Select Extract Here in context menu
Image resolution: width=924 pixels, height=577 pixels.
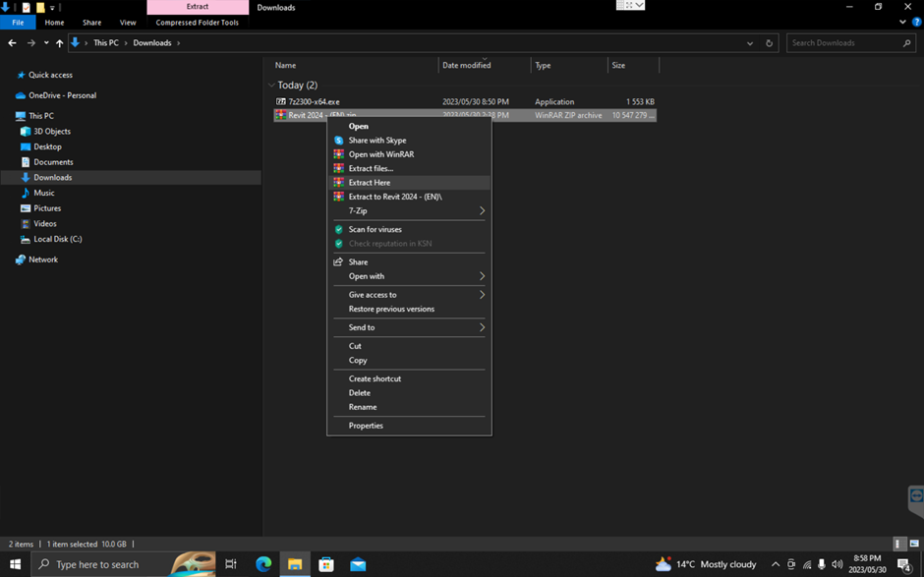point(409,183)
